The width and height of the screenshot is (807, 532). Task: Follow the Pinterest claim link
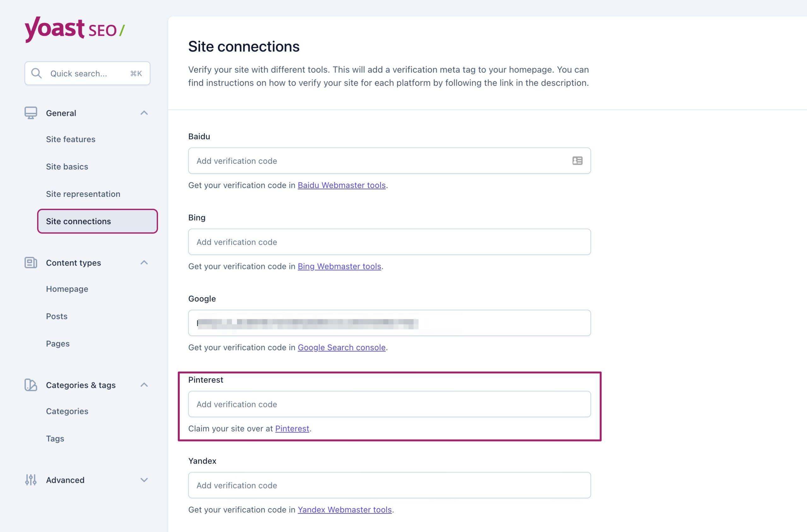coord(292,428)
